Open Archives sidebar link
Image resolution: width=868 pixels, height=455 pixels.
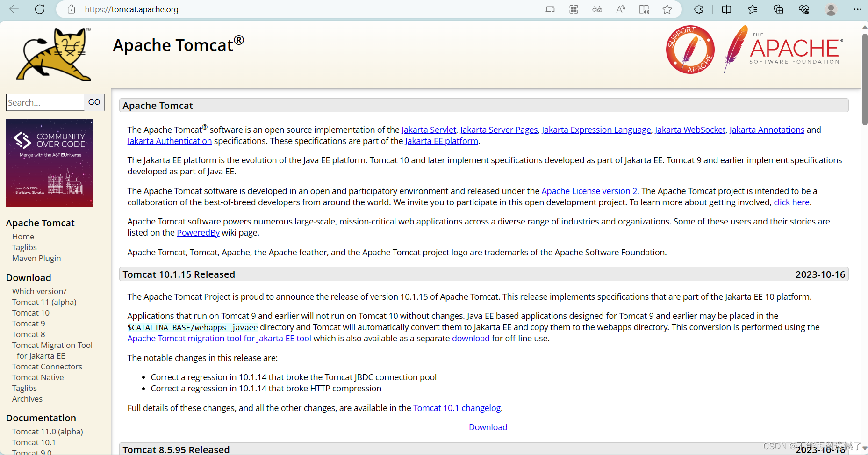pos(27,399)
